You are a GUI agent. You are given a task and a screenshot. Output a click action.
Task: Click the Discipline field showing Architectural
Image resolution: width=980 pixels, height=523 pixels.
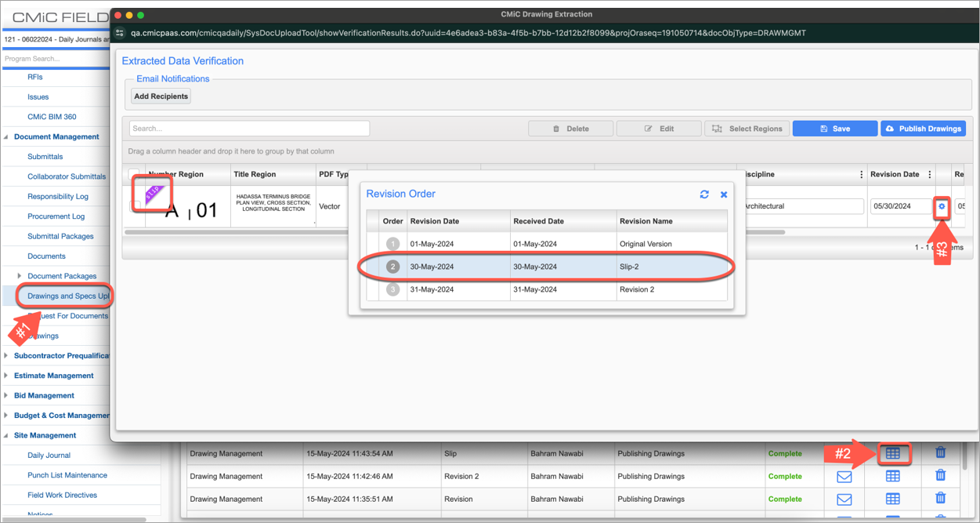click(x=802, y=206)
